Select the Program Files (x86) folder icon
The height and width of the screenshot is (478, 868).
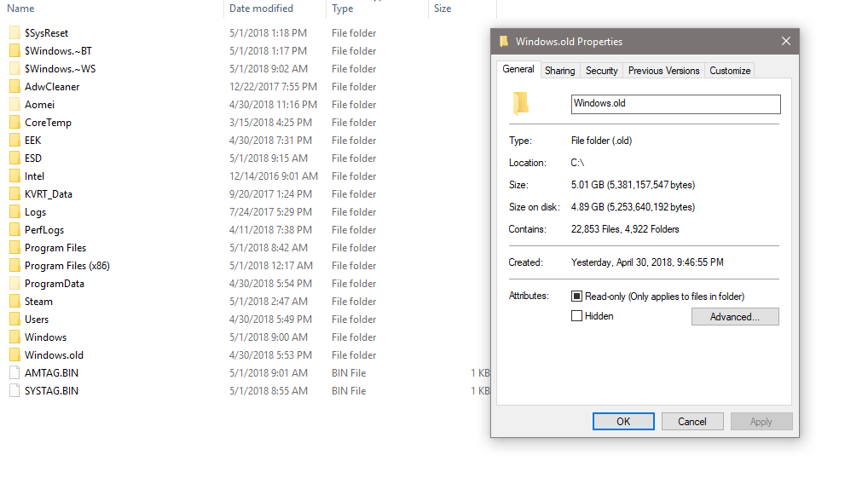[x=14, y=266]
